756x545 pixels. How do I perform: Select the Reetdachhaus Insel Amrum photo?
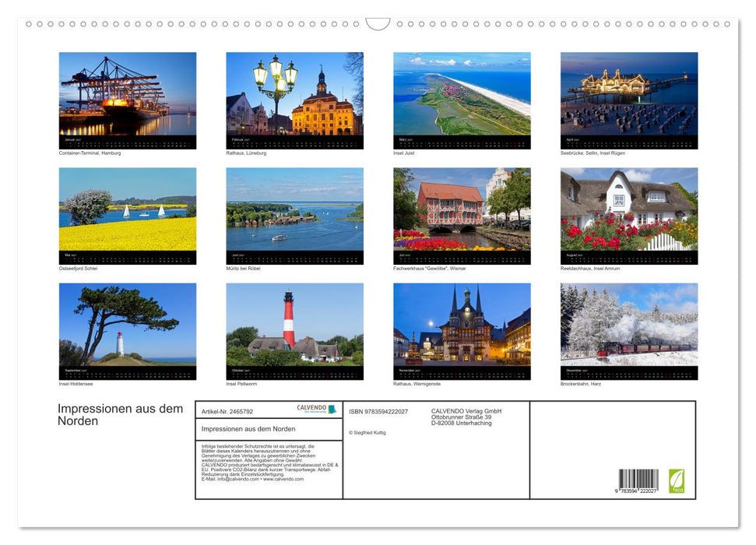coord(629,209)
